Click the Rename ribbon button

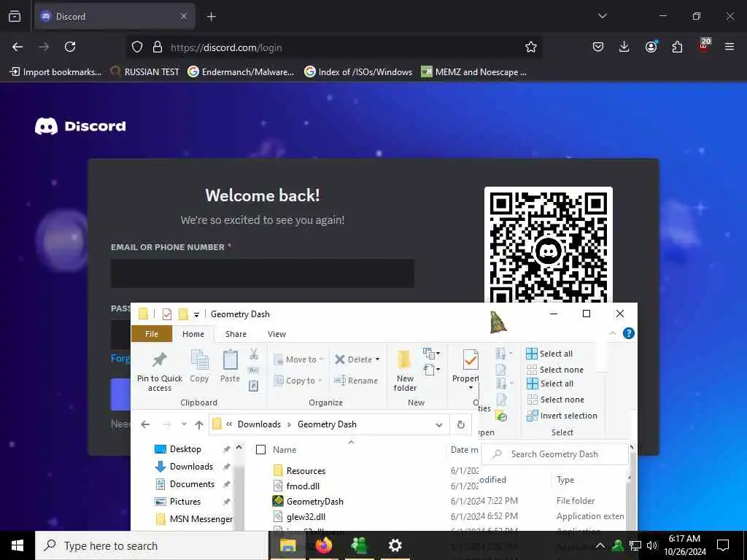pyautogui.click(x=356, y=381)
